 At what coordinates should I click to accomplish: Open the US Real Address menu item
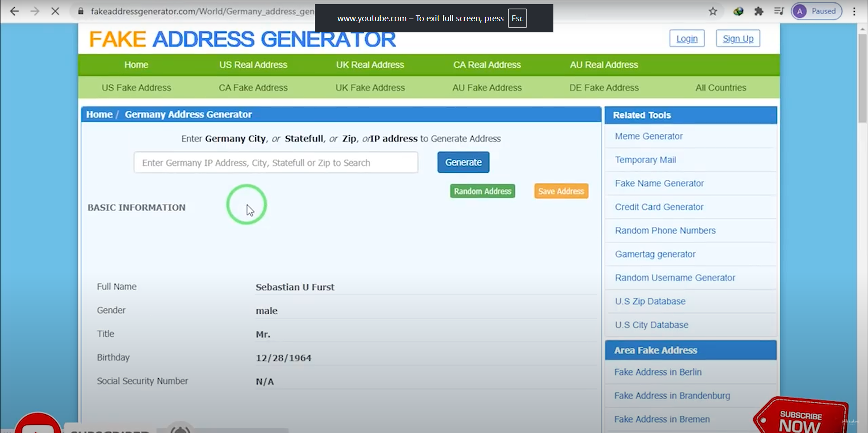pos(253,65)
